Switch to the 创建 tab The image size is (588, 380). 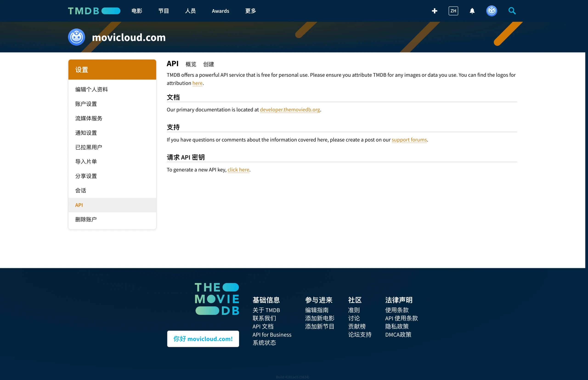(209, 64)
